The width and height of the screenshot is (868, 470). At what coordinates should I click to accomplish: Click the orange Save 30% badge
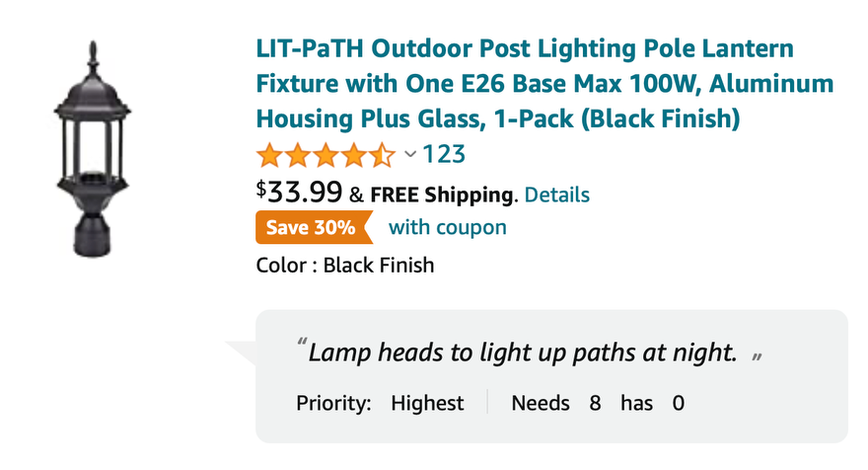click(312, 228)
